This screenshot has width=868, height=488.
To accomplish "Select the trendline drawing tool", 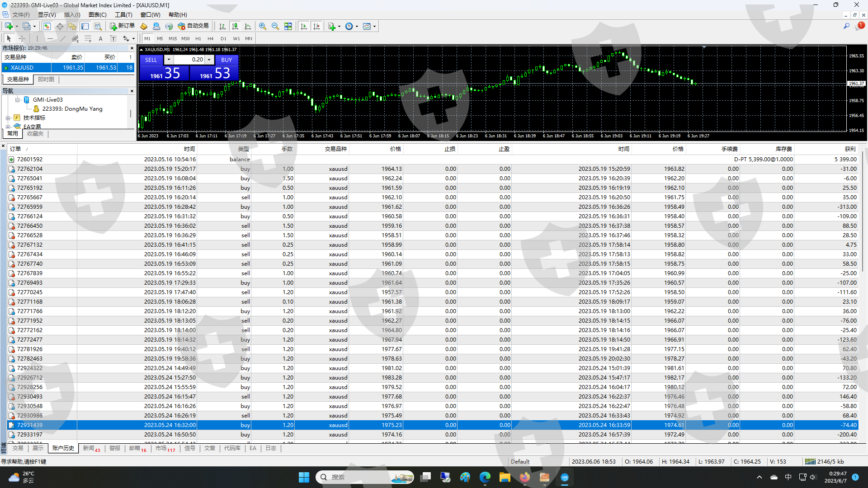I will click(63, 39).
